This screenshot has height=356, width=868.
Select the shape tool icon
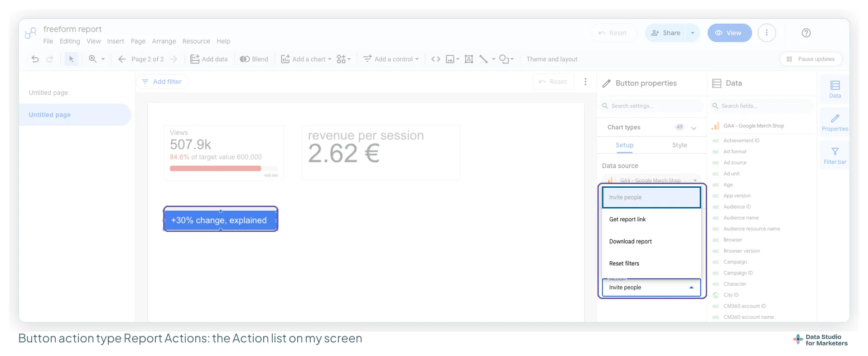(x=504, y=59)
